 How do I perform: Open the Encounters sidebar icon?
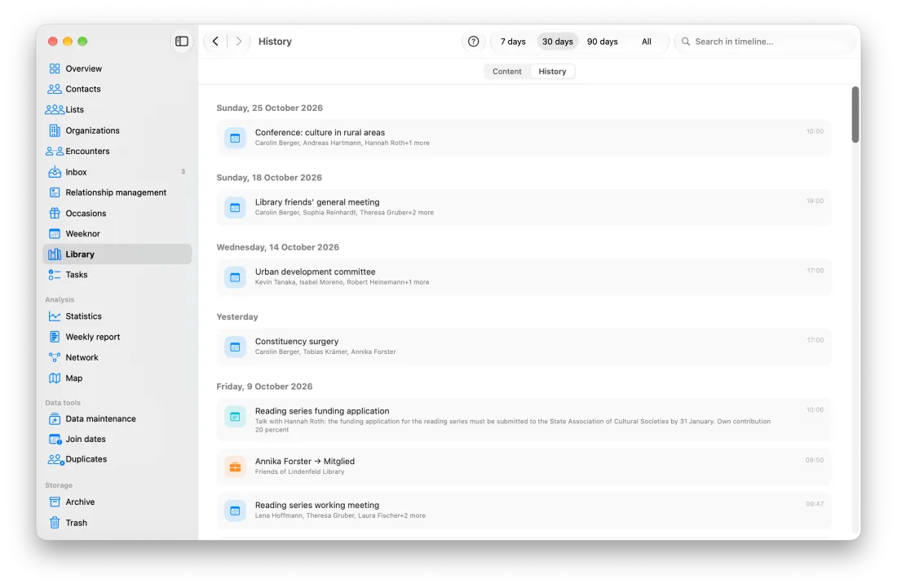55,151
